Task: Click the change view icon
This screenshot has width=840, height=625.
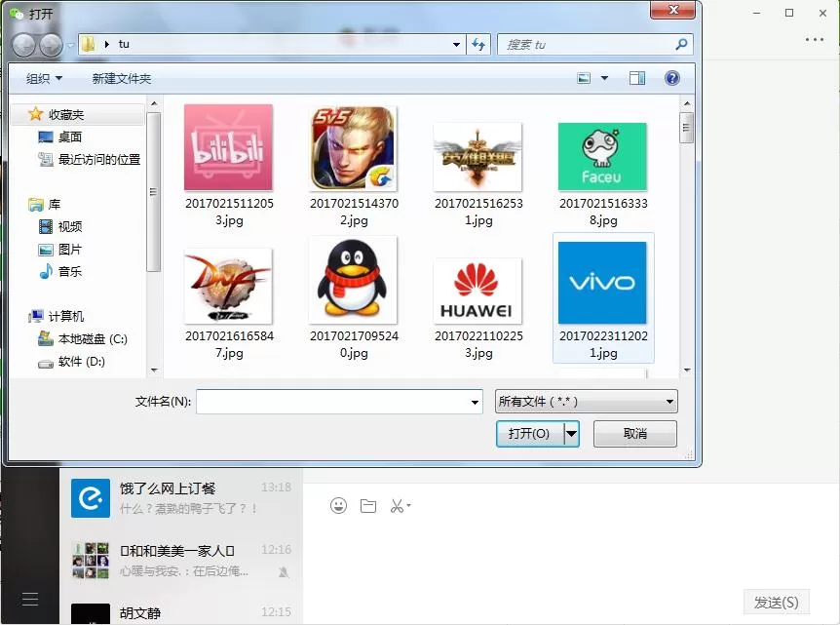Action: [584, 78]
